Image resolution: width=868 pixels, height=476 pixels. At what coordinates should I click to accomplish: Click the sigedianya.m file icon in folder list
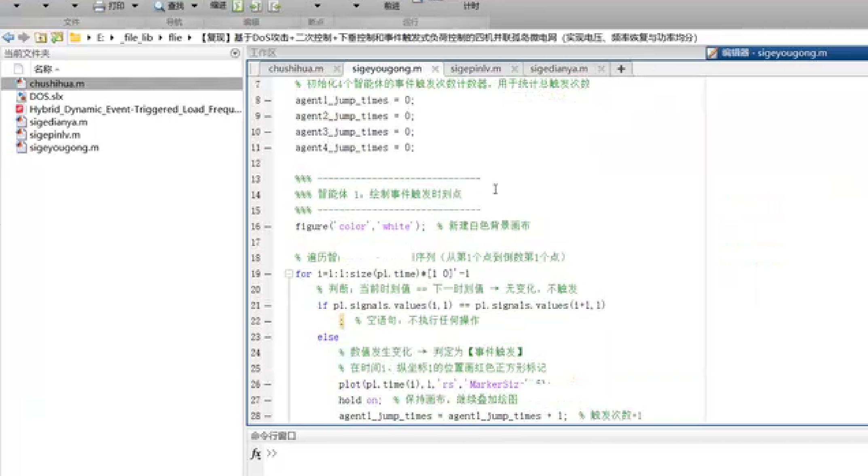click(x=21, y=122)
